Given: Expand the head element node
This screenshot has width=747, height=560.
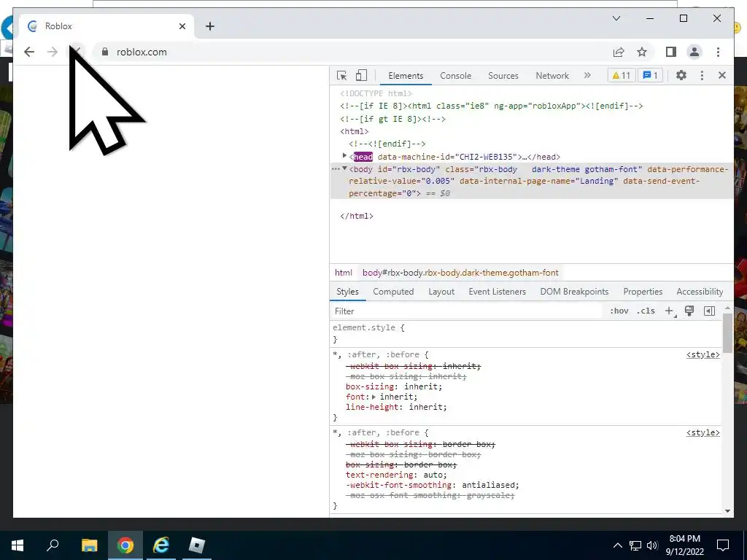Looking at the screenshot, I should coord(344,156).
